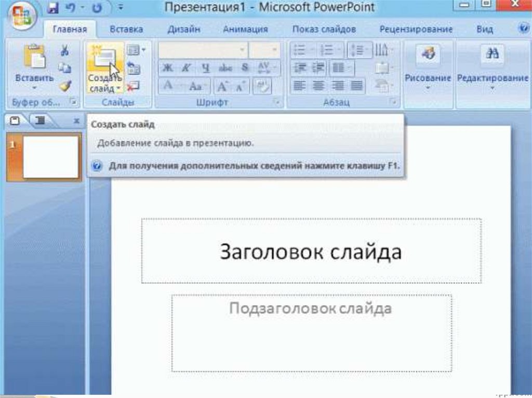Image resolution: width=532 pixels, height=398 pixels.
Task: Close the slides pane with X
Action: coord(77,121)
